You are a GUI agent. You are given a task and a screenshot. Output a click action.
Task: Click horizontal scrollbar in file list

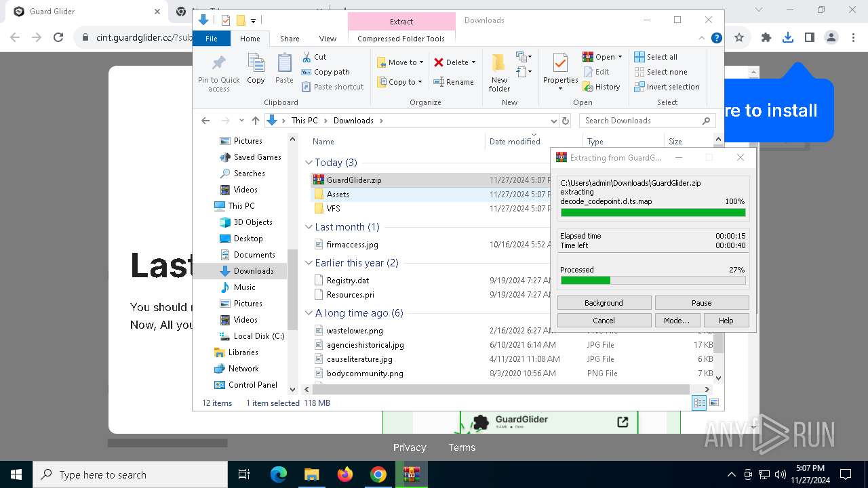point(500,389)
